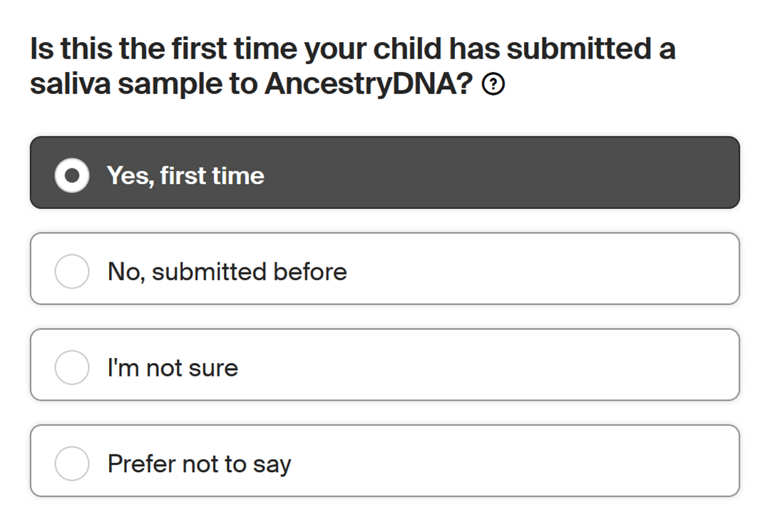Click the "I'm not sure" label text
This screenshot has width=770, height=532.
click(173, 368)
